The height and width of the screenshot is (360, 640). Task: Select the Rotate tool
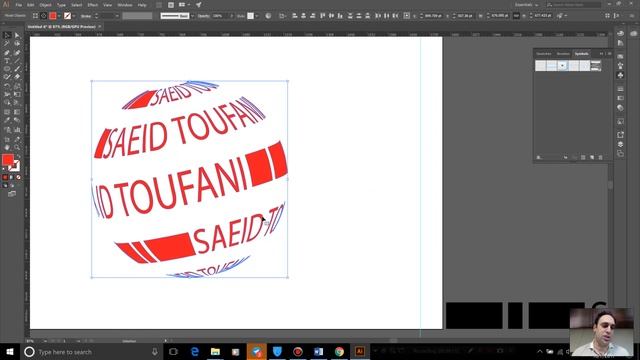coord(7,86)
